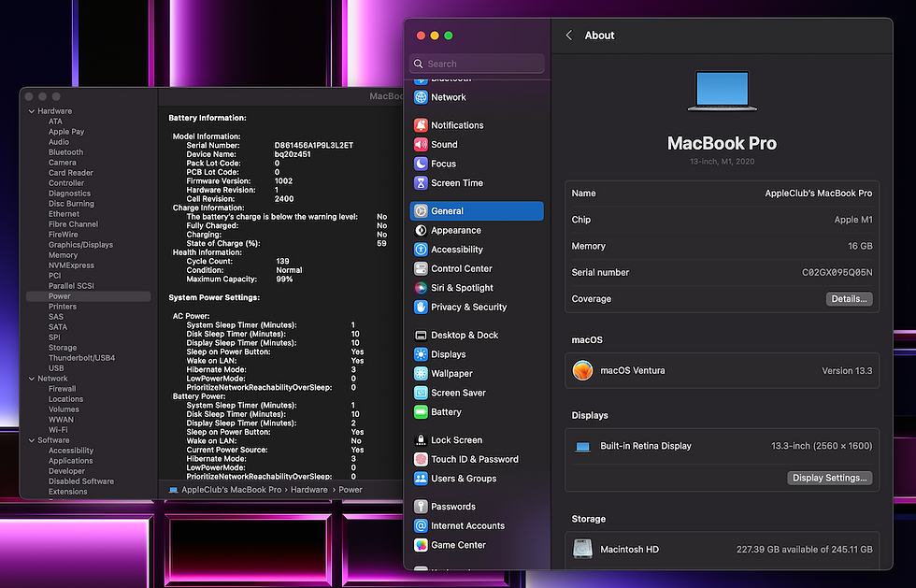Click the Memory value 16 GB
Viewport: 916px width, 588px height.
[860, 246]
